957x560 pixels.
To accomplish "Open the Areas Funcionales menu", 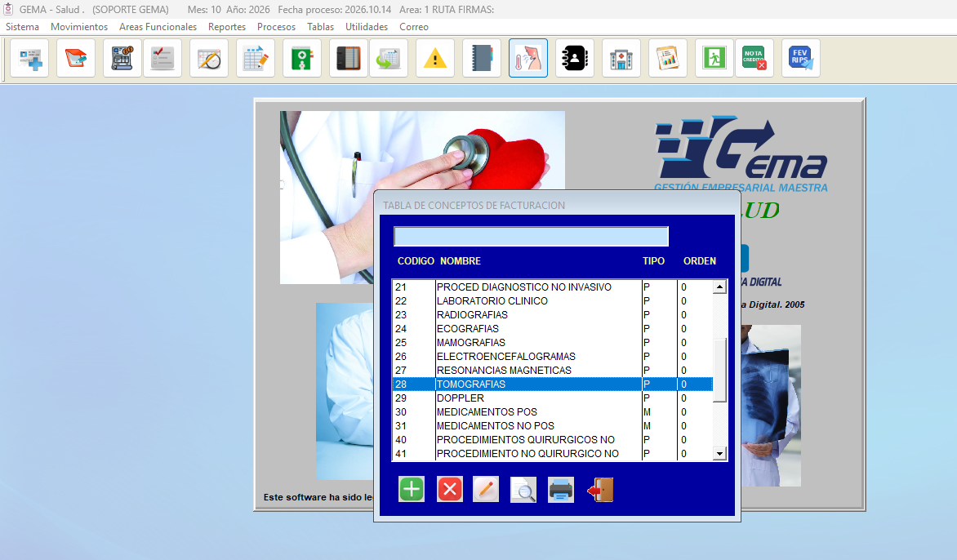I will pos(158,27).
